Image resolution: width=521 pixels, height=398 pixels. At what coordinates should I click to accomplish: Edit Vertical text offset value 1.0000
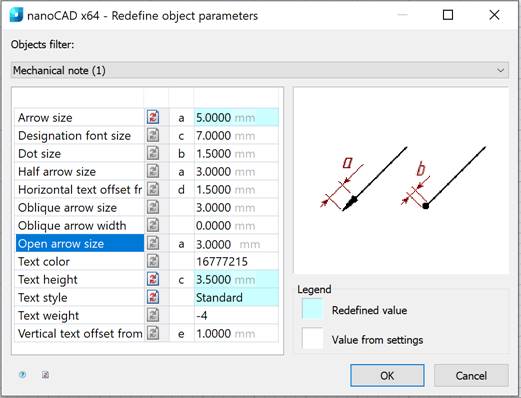pos(236,333)
